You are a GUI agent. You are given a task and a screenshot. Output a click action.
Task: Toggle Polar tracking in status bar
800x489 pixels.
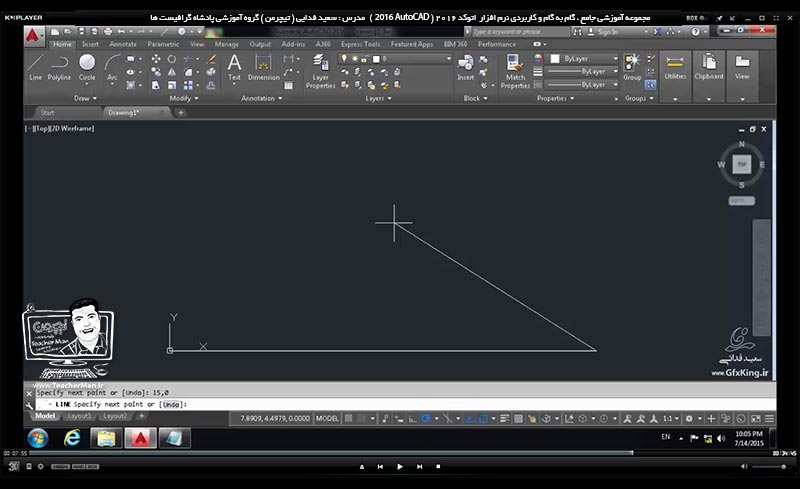pos(426,419)
